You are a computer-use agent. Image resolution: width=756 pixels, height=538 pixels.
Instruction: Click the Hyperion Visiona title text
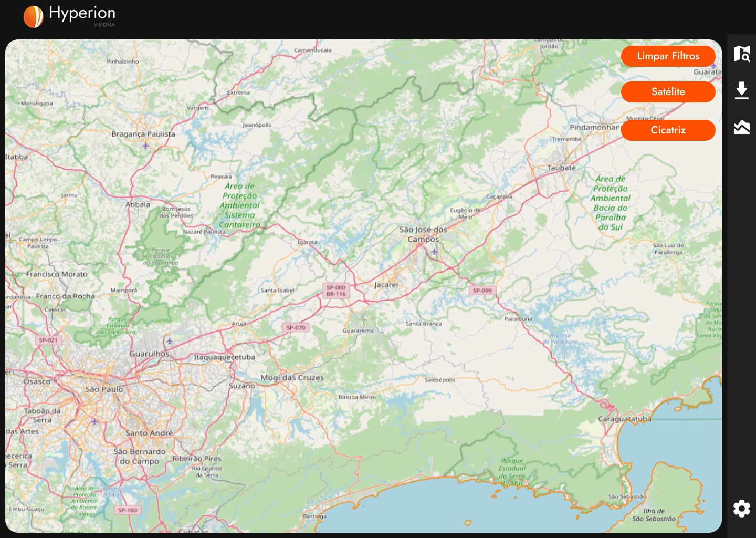(x=82, y=14)
